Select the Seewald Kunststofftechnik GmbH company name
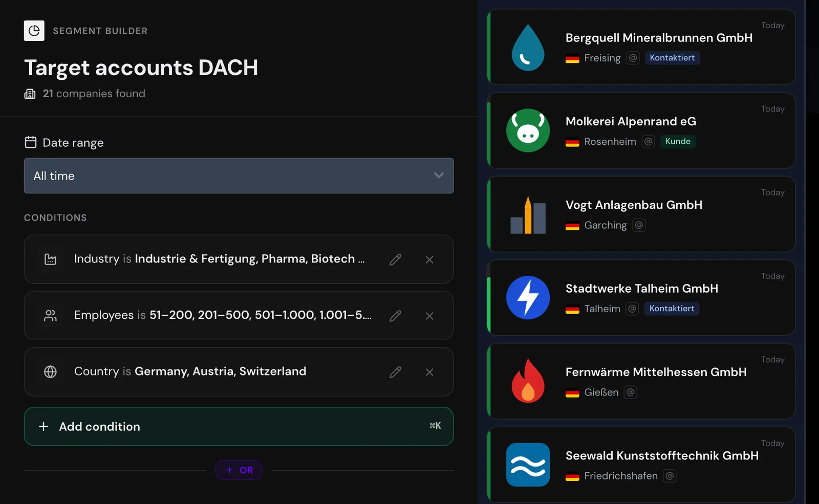The image size is (819, 504). tap(662, 455)
